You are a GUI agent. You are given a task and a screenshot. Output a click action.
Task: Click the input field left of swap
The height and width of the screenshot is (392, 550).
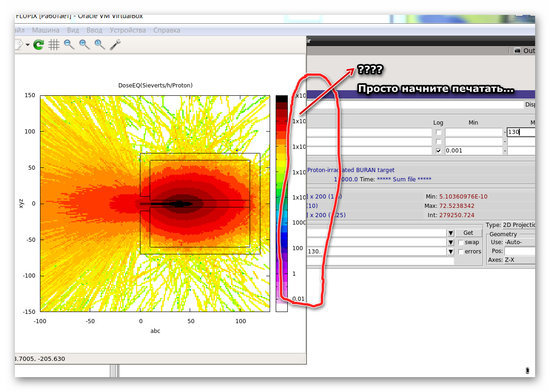pos(377,242)
